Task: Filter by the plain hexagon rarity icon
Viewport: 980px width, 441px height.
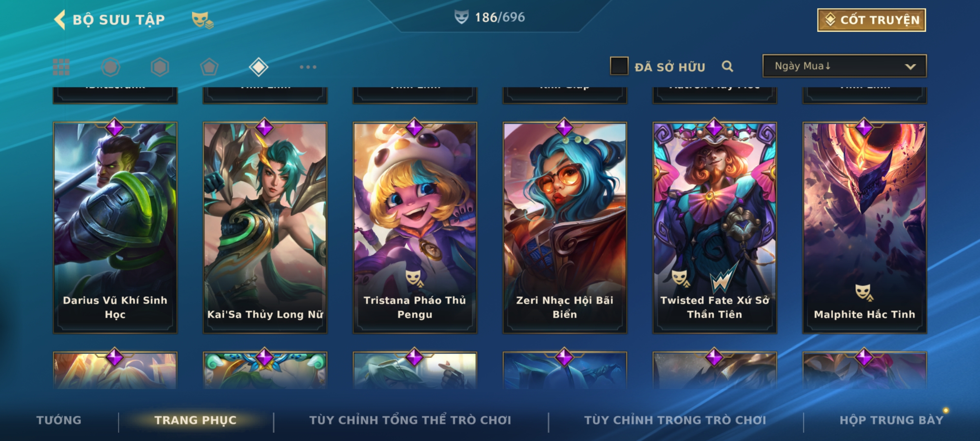Action: coord(160,67)
